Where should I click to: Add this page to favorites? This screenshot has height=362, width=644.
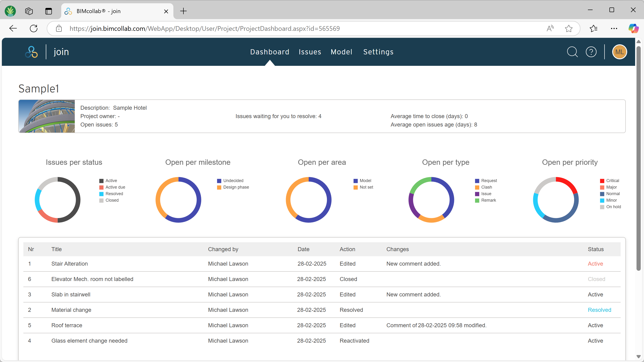(569, 28)
